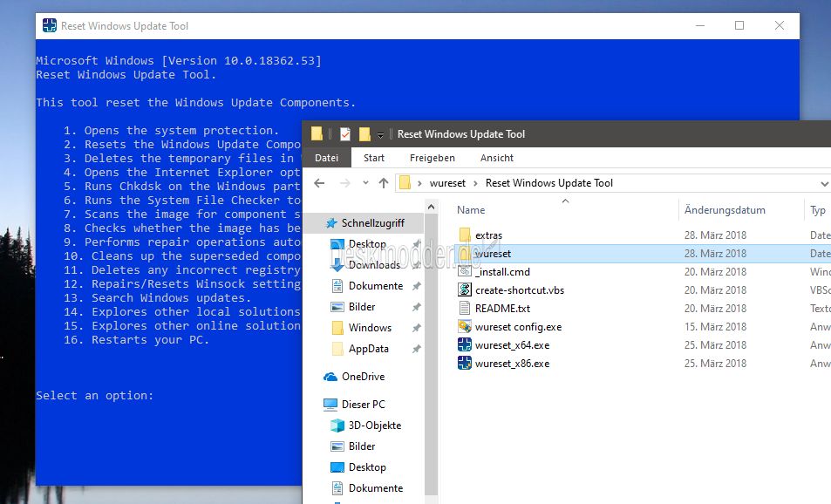Click the create-shortcut.vbs file name

coord(520,289)
